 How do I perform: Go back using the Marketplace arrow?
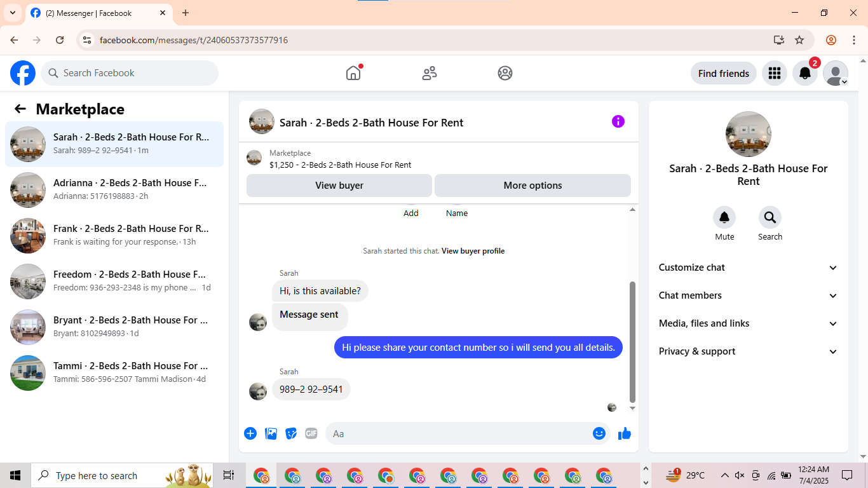coord(20,109)
